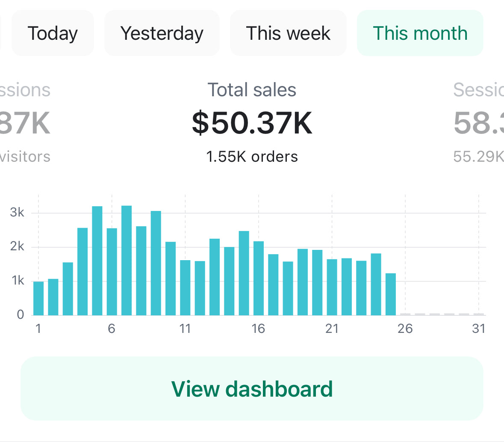Tap the bar for day 15

(244, 273)
